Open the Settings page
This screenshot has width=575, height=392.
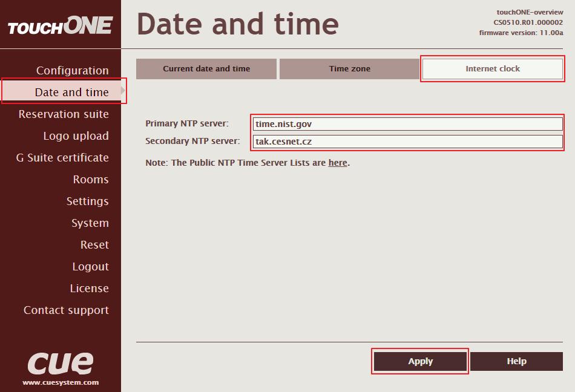(x=87, y=201)
